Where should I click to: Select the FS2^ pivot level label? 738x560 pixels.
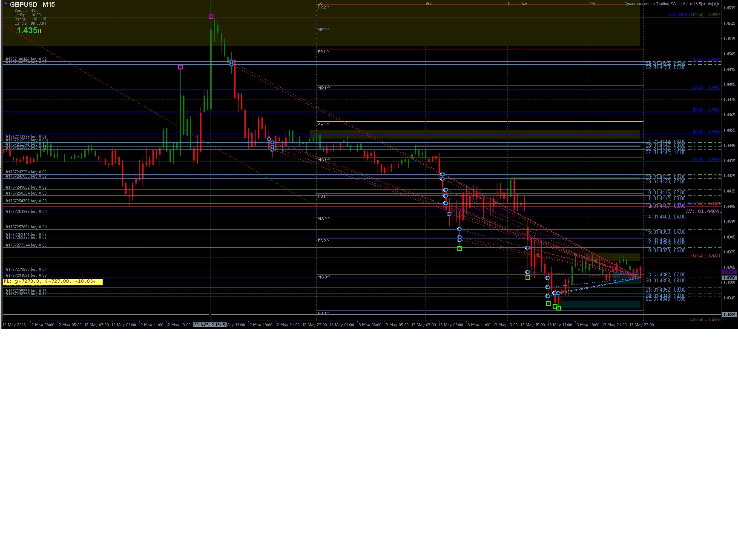323,241
